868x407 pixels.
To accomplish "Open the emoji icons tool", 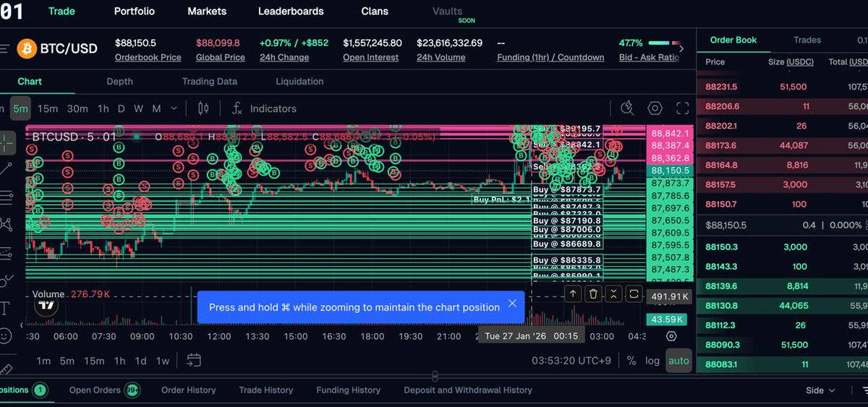I will 6,336.
